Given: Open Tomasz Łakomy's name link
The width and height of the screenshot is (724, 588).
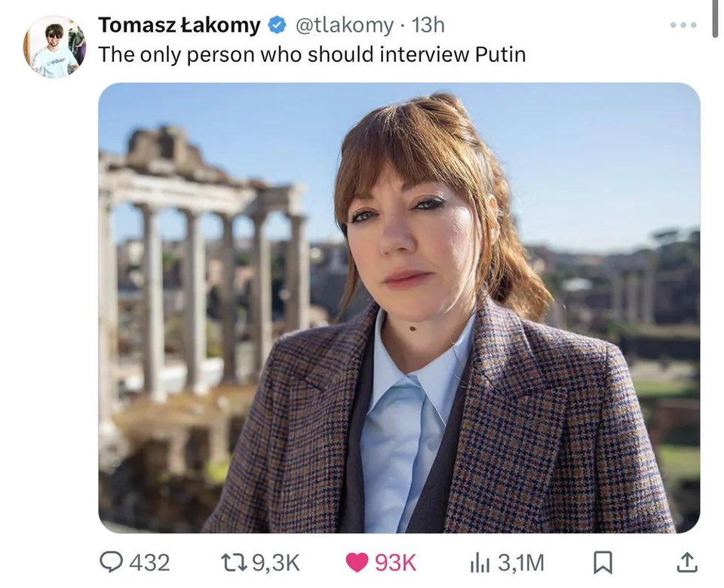Looking at the screenshot, I should point(176,24).
